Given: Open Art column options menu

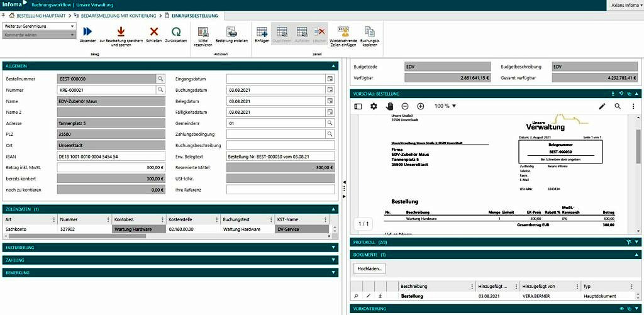Looking at the screenshot, I should pos(54,219).
